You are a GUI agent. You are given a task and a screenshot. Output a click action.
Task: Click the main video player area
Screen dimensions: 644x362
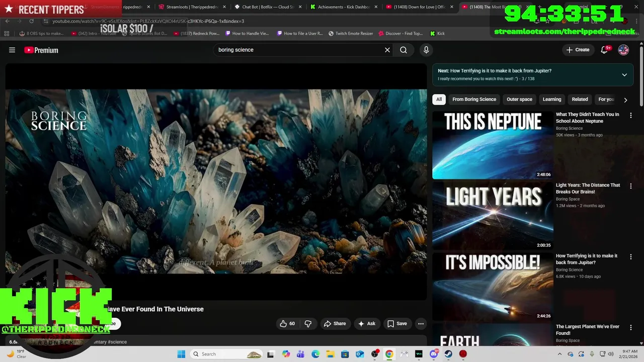(216, 182)
